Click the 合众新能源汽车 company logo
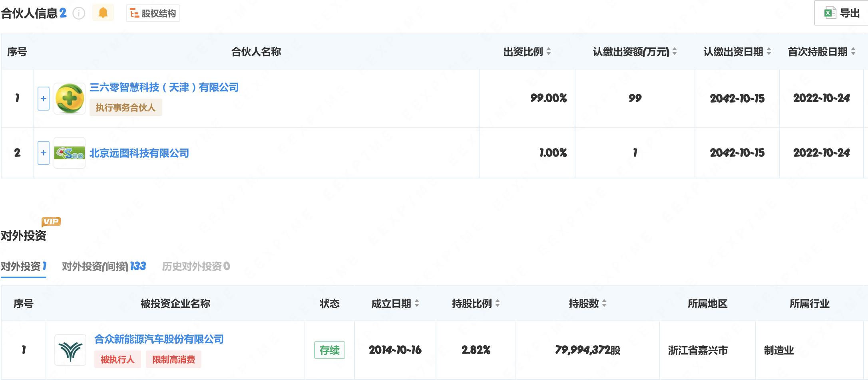868x380 pixels. [x=70, y=350]
